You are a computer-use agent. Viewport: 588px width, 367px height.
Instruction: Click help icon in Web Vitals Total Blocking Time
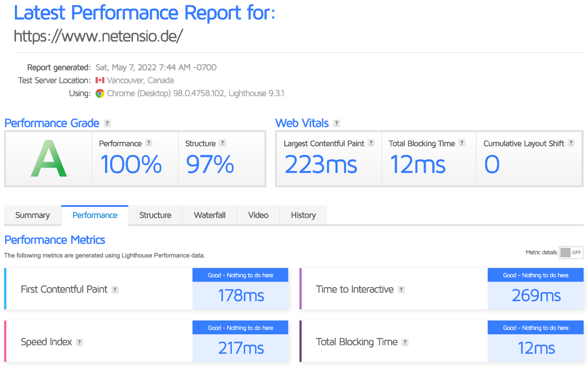point(462,143)
